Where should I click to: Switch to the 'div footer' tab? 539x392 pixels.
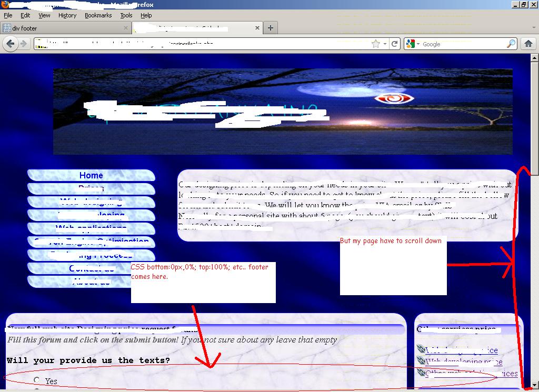coord(63,28)
